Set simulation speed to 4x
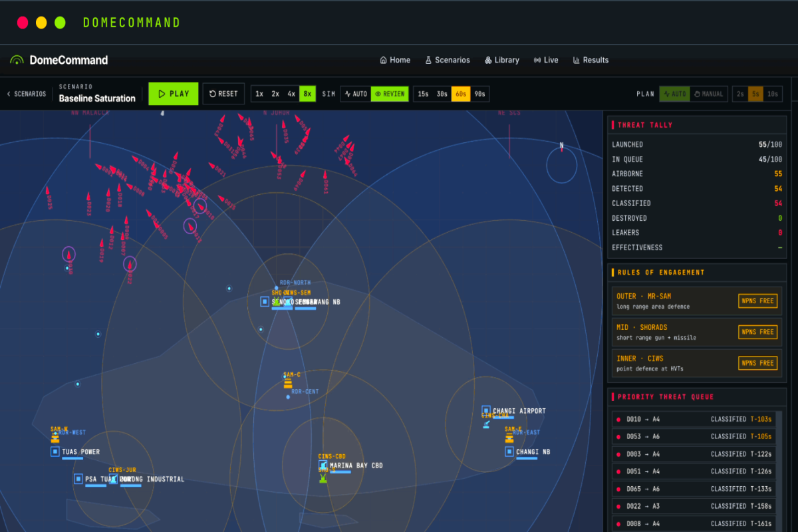 pos(291,94)
